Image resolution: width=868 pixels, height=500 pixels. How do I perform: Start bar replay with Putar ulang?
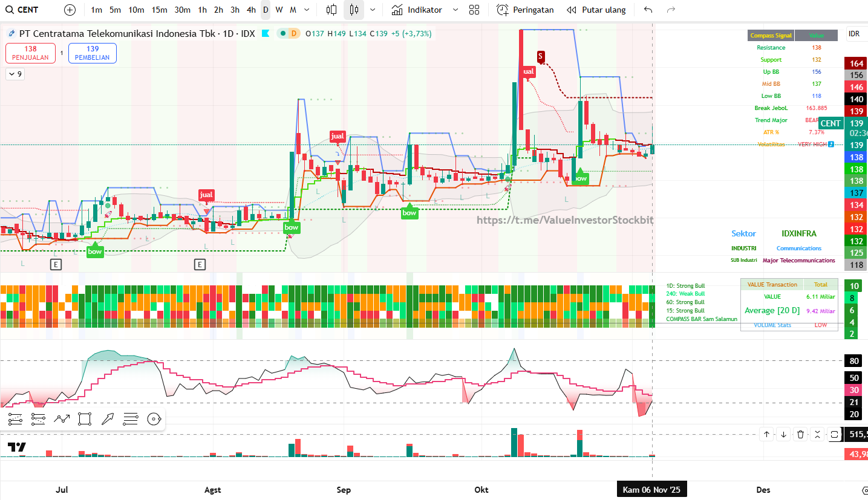click(596, 10)
